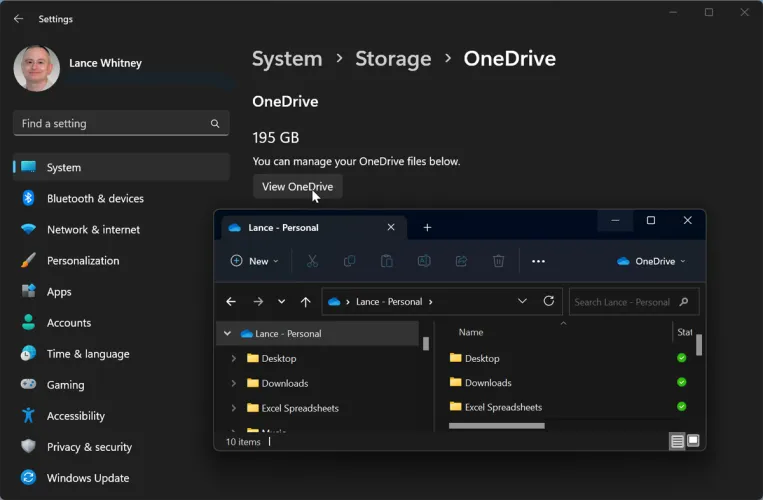Switch to details list view

pos(677,441)
